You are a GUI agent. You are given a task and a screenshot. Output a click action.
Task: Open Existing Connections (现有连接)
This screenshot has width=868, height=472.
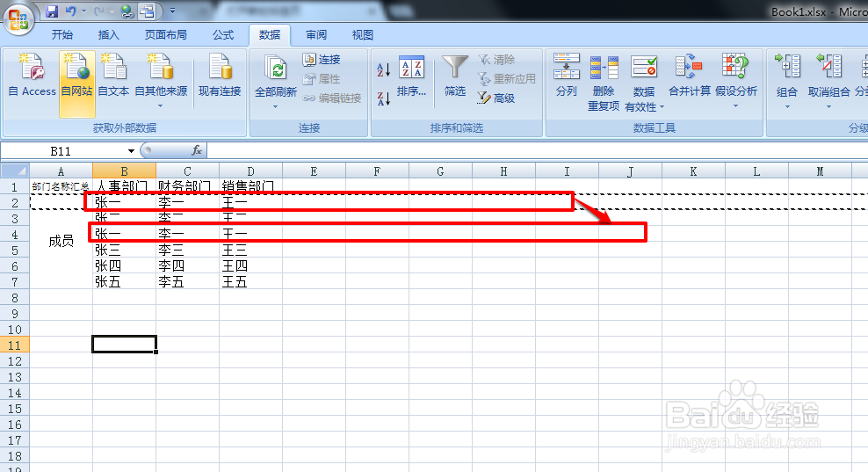(220, 76)
